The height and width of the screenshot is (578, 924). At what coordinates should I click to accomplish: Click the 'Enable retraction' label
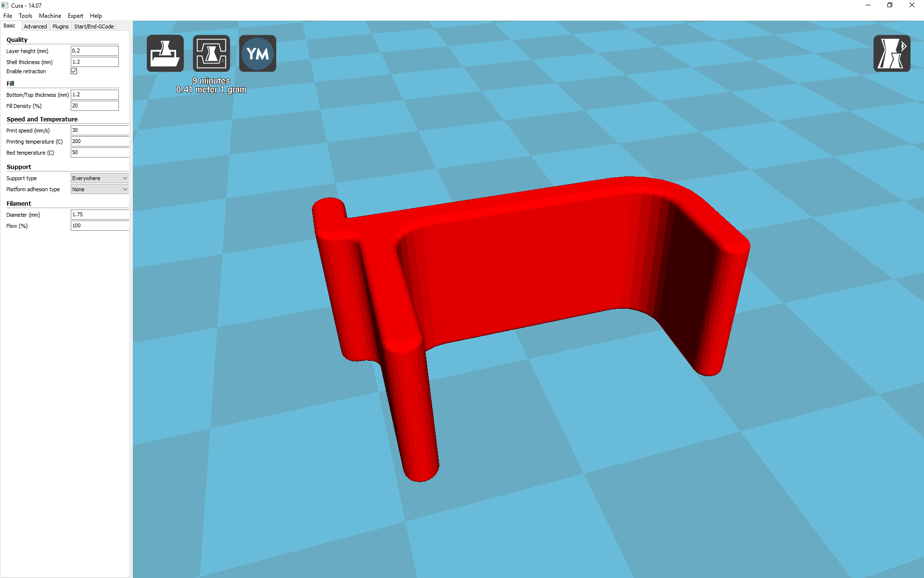(x=26, y=71)
